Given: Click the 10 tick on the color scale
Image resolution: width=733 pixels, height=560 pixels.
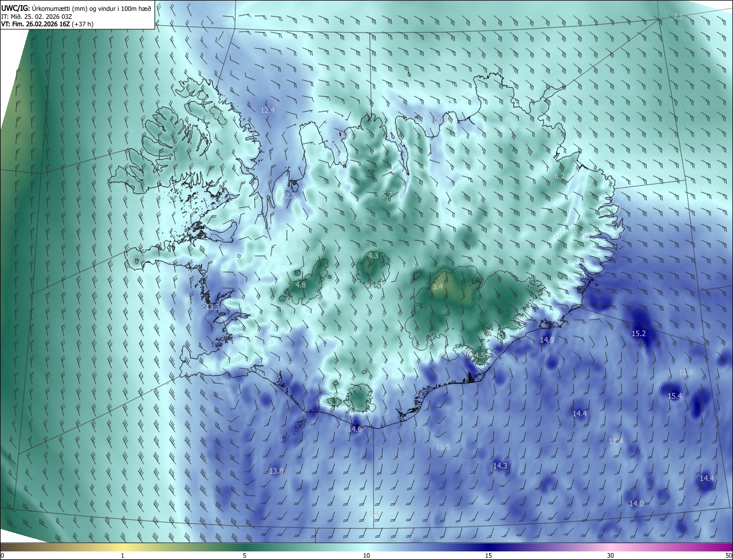Looking at the screenshot, I should (366, 555).
